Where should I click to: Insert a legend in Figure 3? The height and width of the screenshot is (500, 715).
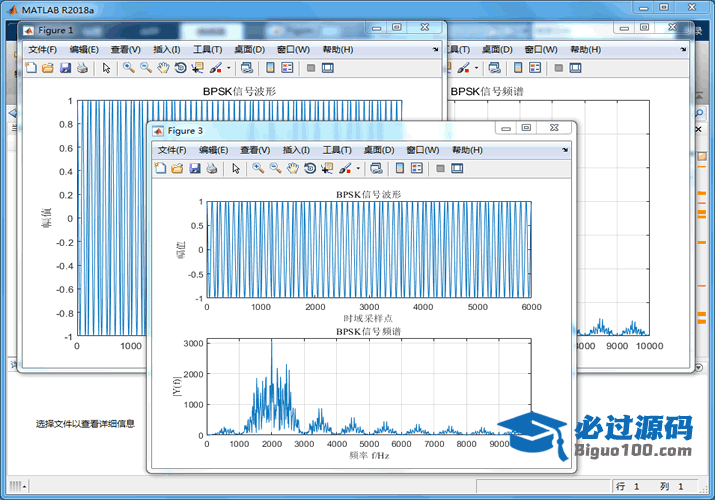coord(417,169)
